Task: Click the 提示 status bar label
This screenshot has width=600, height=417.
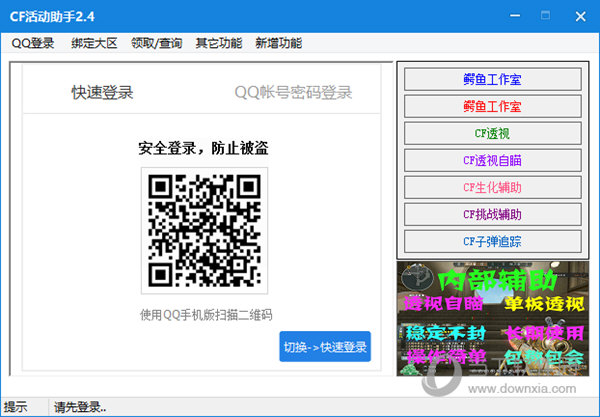Action: [15, 407]
